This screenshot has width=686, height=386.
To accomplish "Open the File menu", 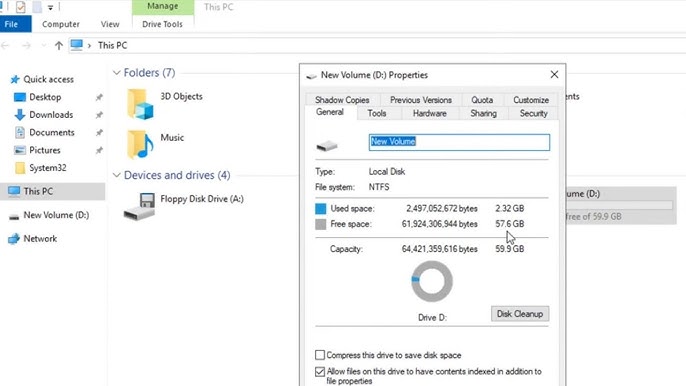I will 15,24.
